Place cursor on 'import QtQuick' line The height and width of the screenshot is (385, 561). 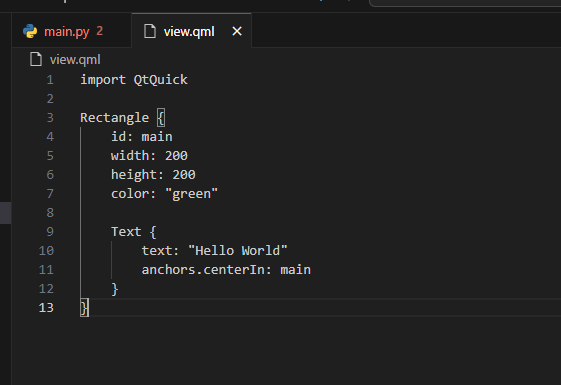tap(134, 80)
